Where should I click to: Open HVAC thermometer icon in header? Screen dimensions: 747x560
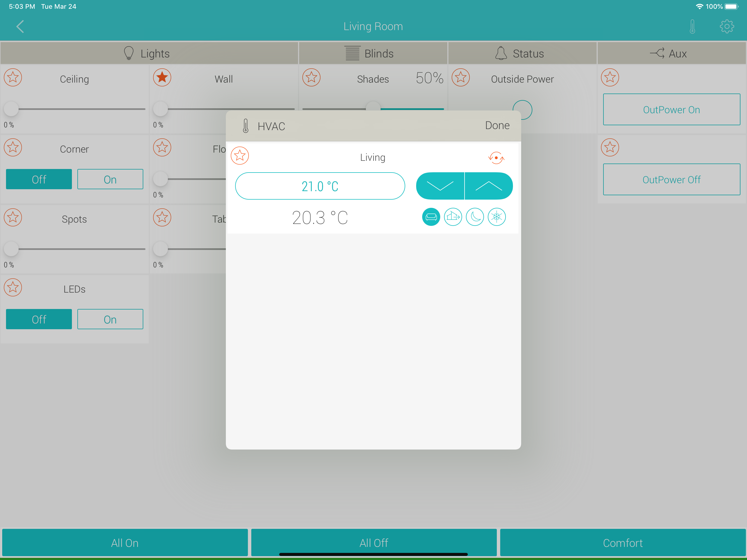point(692,26)
